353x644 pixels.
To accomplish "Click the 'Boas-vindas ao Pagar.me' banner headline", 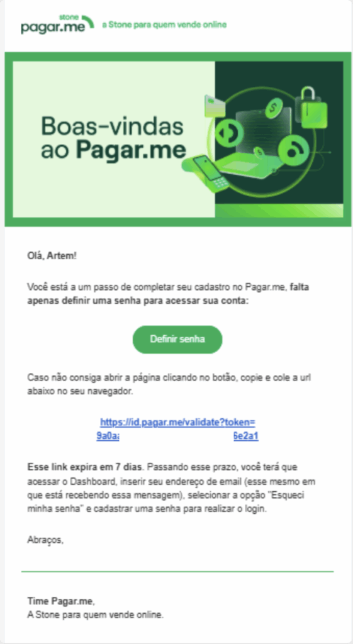I will coord(113,138).
